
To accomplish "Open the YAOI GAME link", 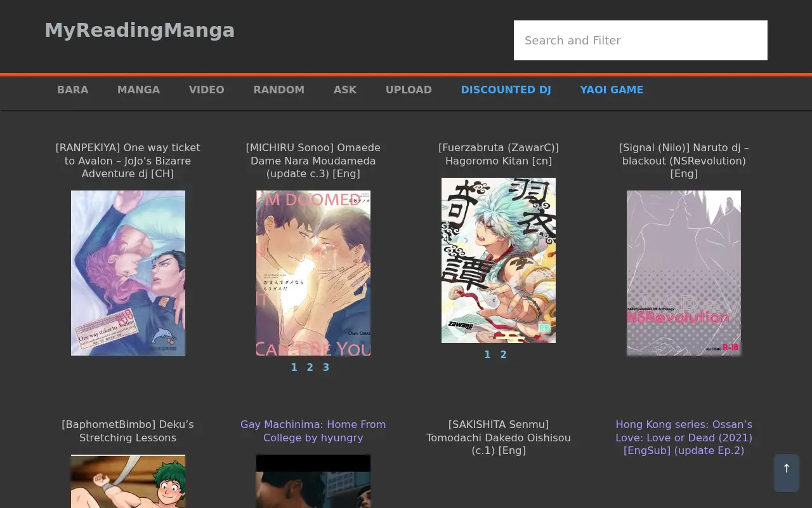I will [x=612, y=90].
